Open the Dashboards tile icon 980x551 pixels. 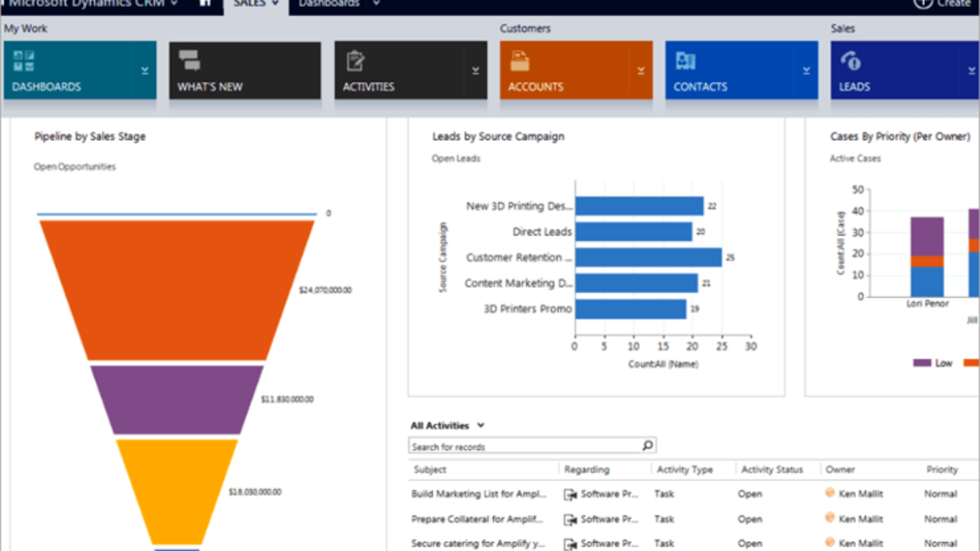tap(24, 60)
